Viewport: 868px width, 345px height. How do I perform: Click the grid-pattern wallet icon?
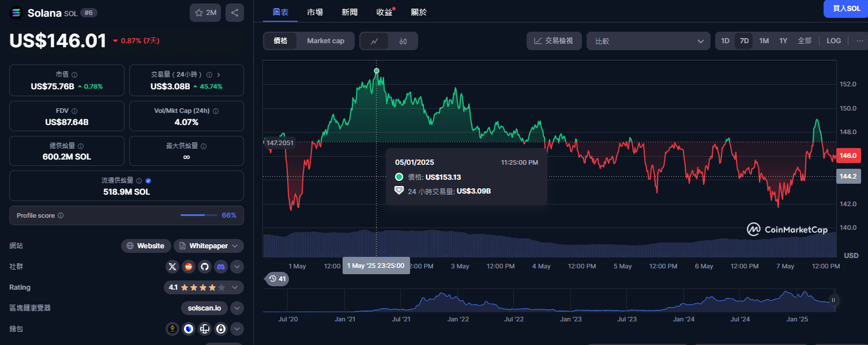[x=204, y=329]
